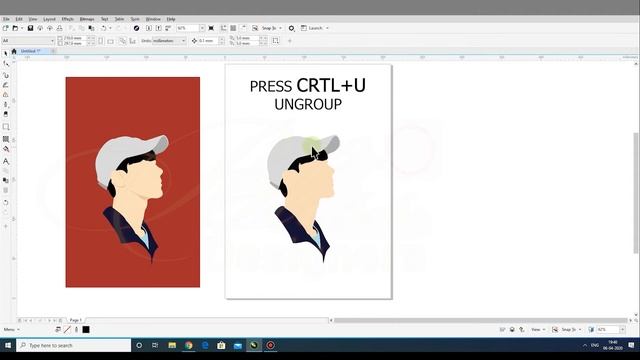640x360 pixels.
Task: Open the File menu
Action: (x=6, y=19)
